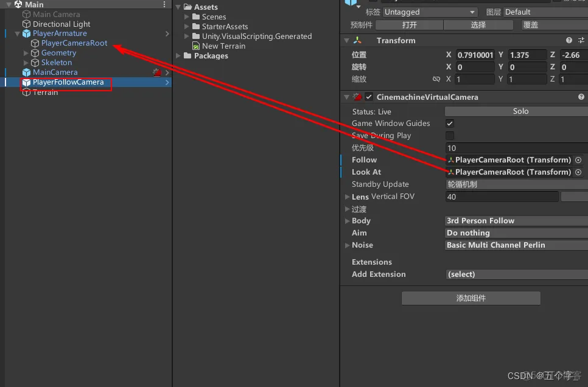Open Standby Update mode dropdown
588x387 pixels.
(x=516, y=184)
